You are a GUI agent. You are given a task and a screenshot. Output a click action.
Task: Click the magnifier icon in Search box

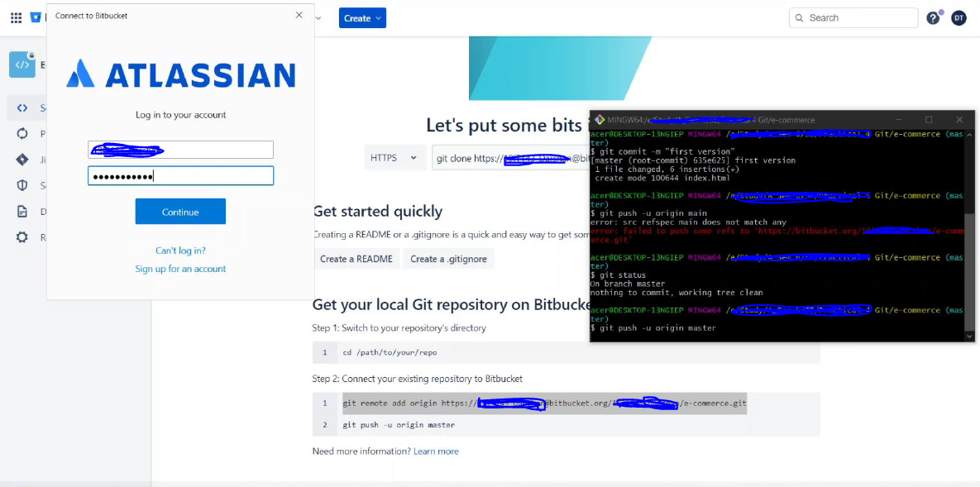tap(800, 18)
